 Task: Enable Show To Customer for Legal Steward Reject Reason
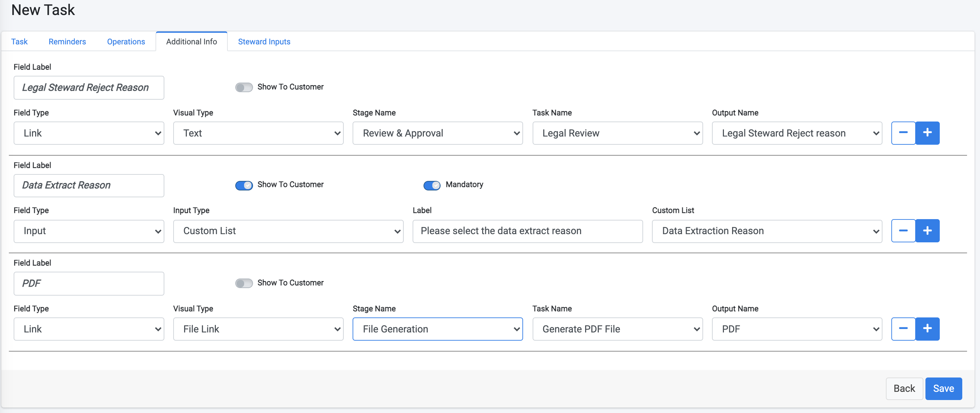244,87
